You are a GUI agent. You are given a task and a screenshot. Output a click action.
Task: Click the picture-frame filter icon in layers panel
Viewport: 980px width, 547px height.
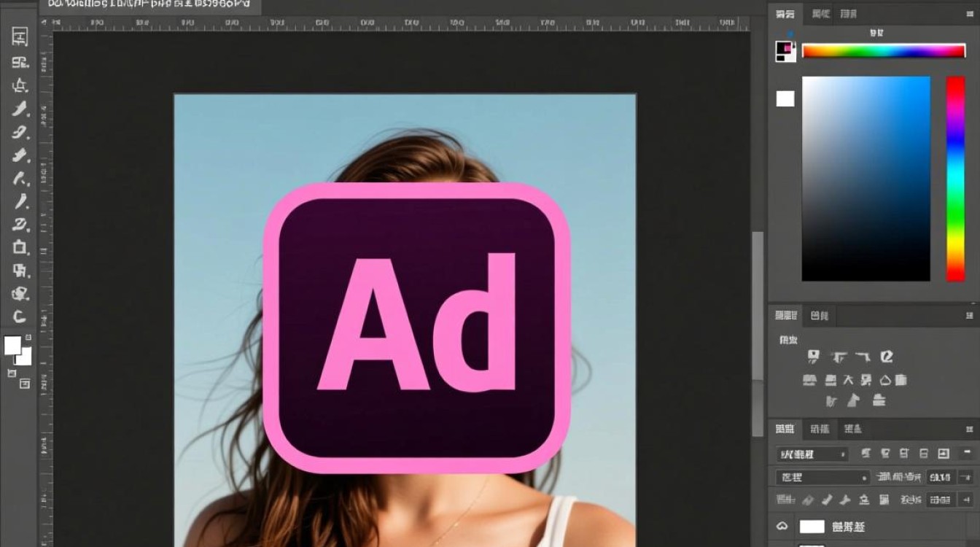click(944, 454)
